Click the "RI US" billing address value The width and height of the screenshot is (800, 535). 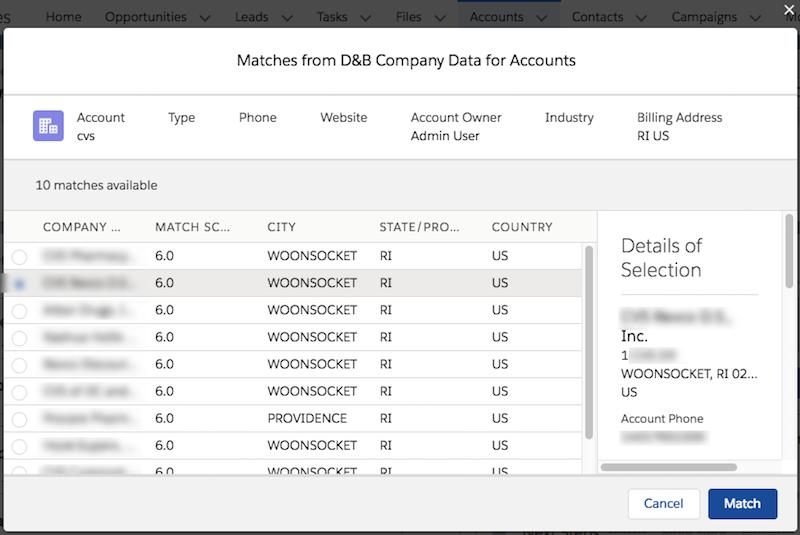coord(653,136)
